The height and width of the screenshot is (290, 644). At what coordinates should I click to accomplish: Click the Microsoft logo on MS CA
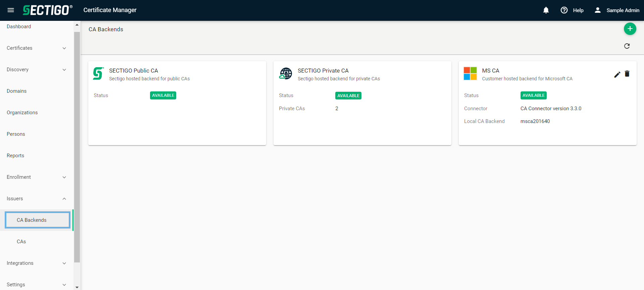coord(470,74)
